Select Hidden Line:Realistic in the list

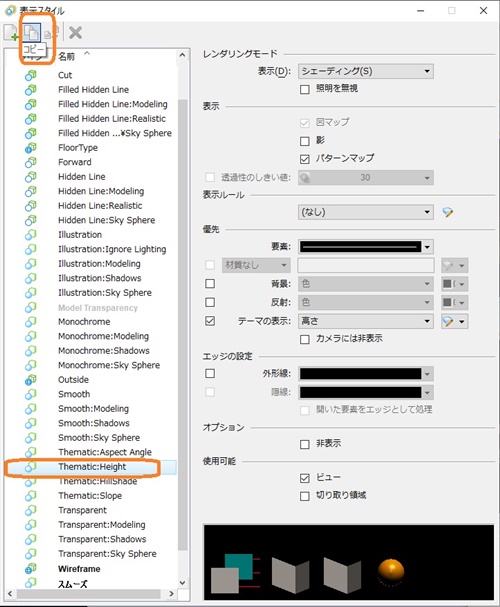[100, 206]
